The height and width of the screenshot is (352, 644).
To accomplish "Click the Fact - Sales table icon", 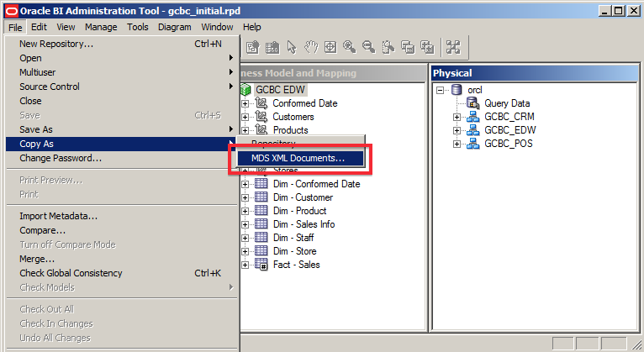I will click(261, 265).
